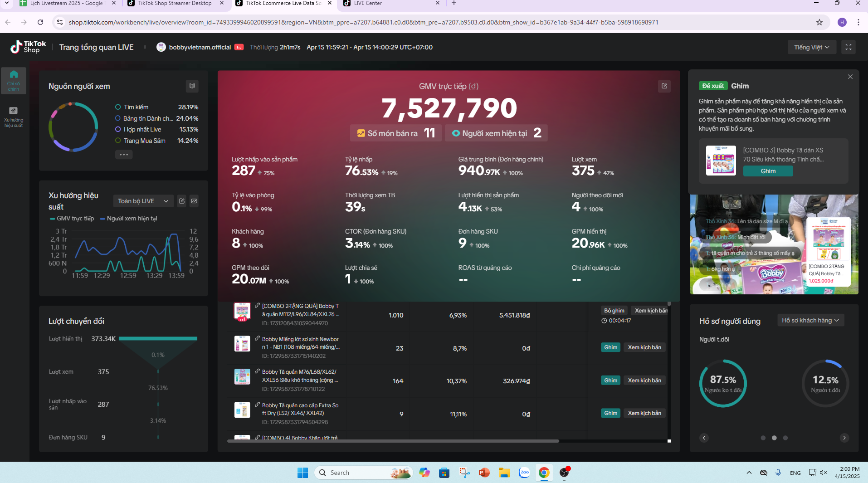Switch to the Lich Livestream 2025 tab
Screen dimensions: 868x483
[67, 3]
